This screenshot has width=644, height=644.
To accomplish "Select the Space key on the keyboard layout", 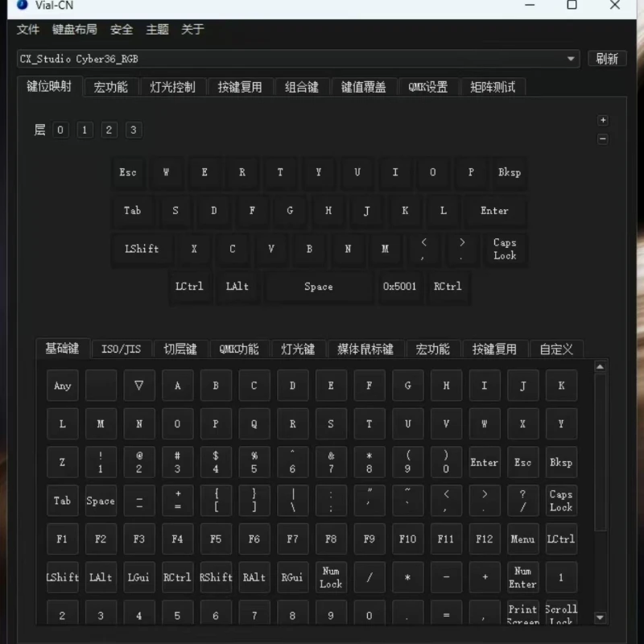I will pyautogui.click(x=319, y=287).
